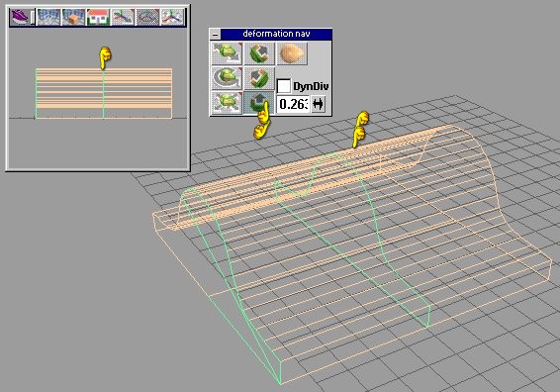Image resolution: width=560 pixels, height=392 pixels.
Task: Click the first axes navigation icon after house
Action: pyautogui.click(x=123, y=17)
